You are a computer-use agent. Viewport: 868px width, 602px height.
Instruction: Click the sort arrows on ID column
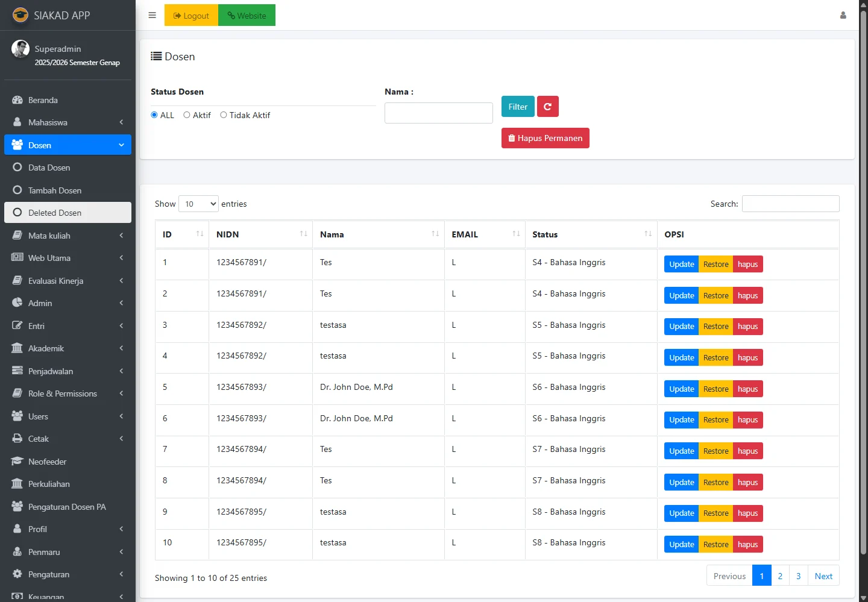200,234
